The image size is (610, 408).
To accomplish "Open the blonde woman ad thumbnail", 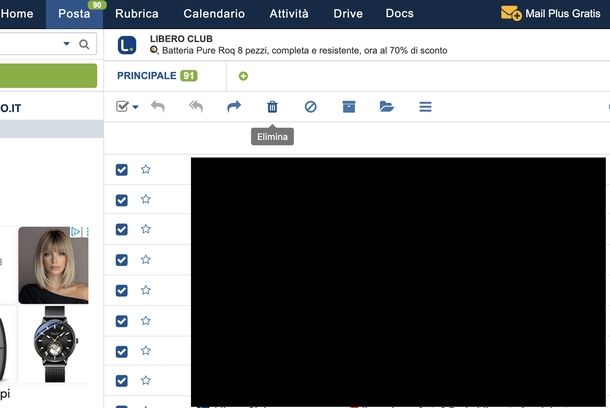I will click(53, 265).
